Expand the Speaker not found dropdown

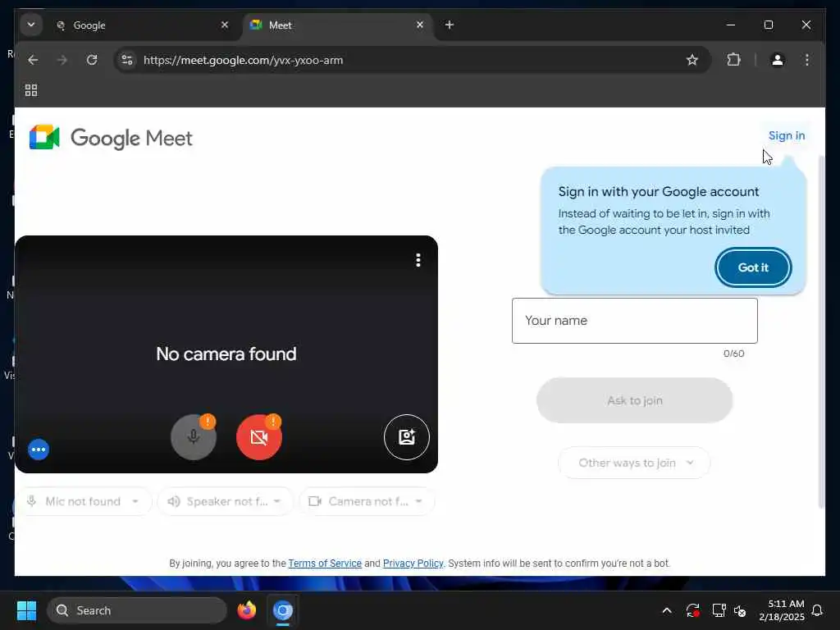225,501
